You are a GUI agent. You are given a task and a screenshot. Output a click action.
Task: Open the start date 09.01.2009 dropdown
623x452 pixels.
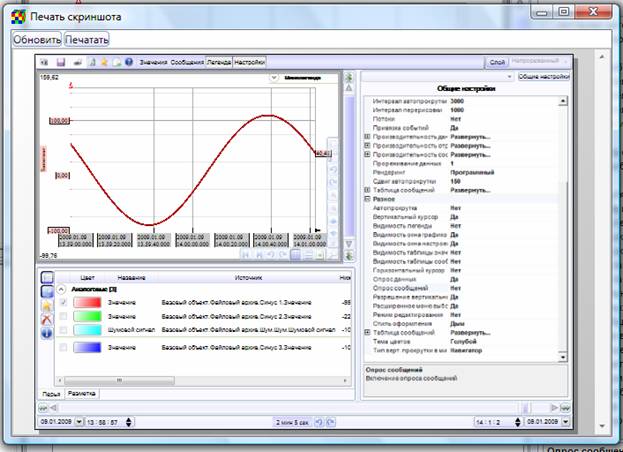tap(79, 422)
